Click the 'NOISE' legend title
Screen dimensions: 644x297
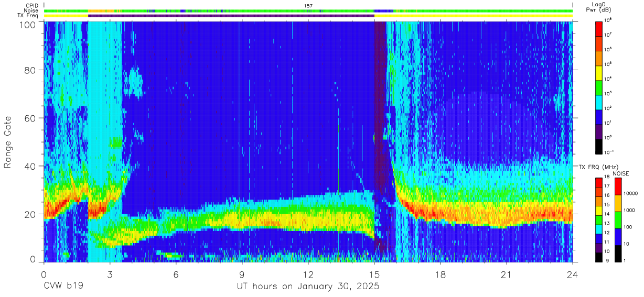620,173
